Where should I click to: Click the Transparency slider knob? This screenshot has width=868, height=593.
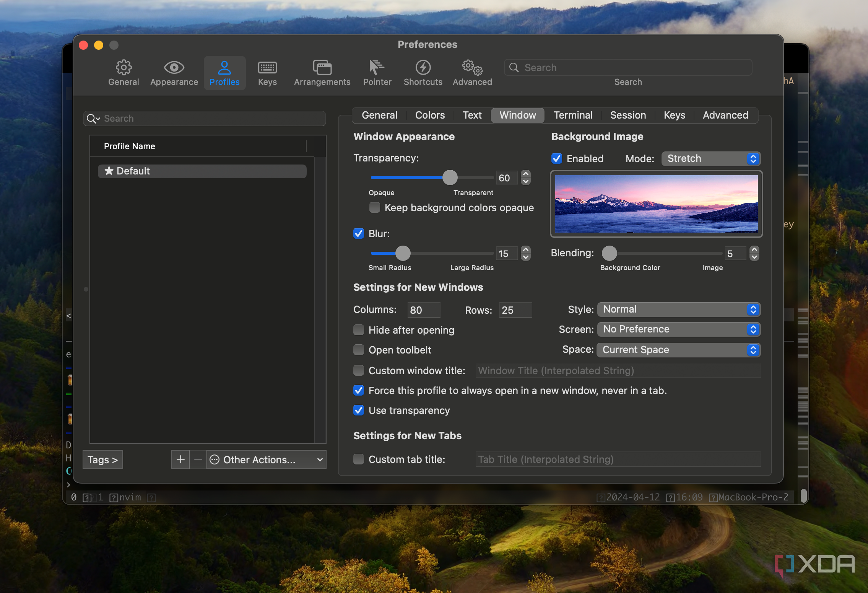point(450,178)
